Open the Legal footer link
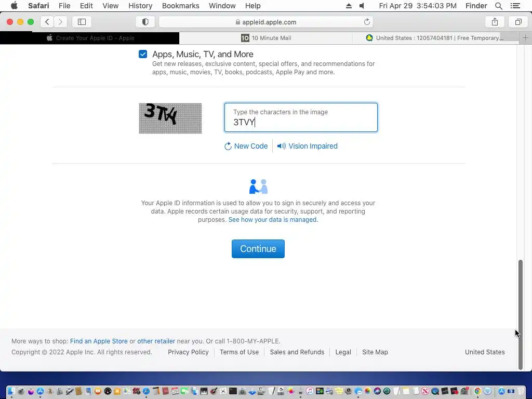The width and height of the screenshot is (532, 399). pyautogui.click(x=343, y=352)
